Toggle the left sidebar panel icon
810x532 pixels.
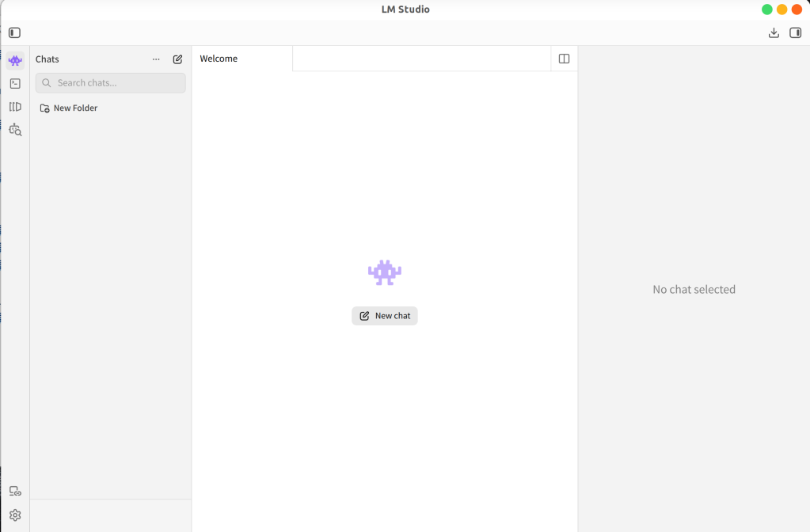(x=14, y=32)
